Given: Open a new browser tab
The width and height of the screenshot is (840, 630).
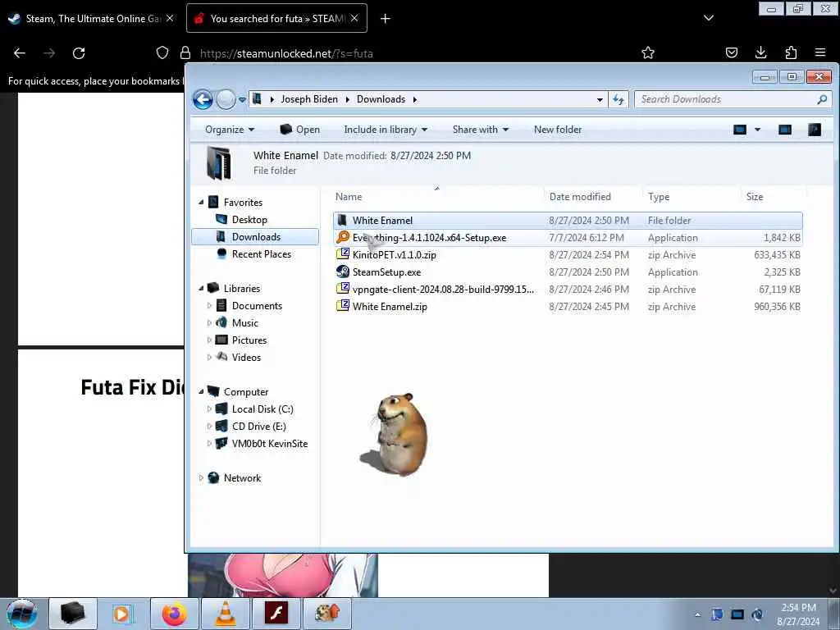Looking at the screenshot, I should pyautogui.click(x=386, y=19).
